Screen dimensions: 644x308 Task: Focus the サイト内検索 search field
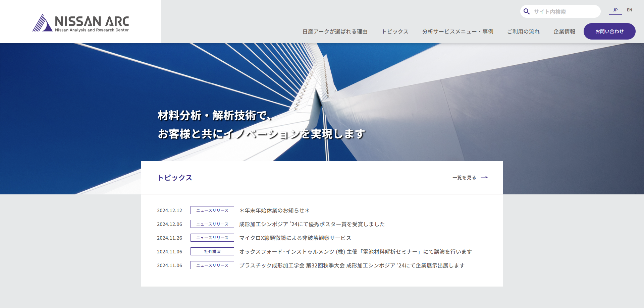coord(565,12)
